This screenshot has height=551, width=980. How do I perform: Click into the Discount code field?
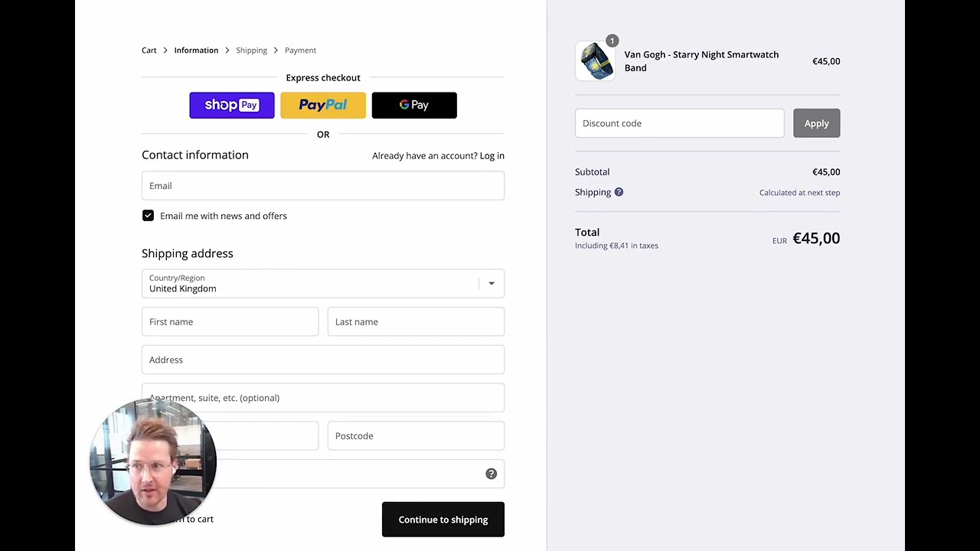[679, 123]
